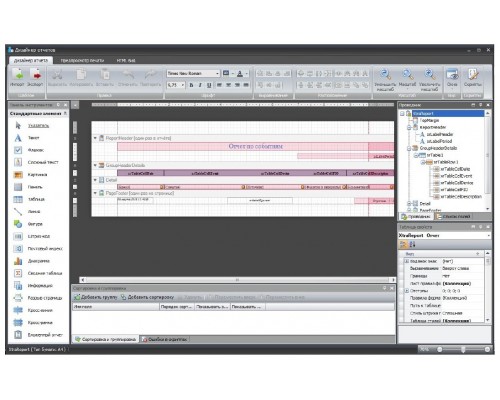Collapse the GroupHeaderDetails node in explorer tree
Image resolution: width=500 pixels, height=400 pixels.
point(409,148)
